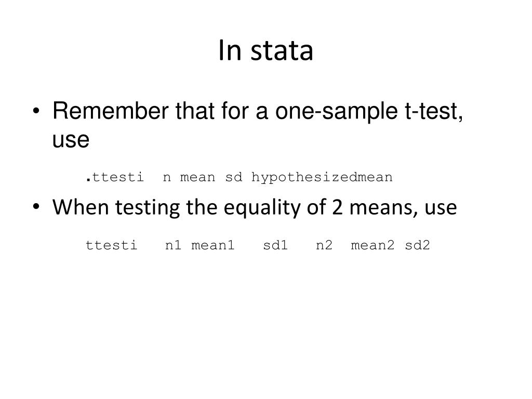Click the 'mean1' argument
Screen dimensions: 532x399
tap(212, 245)
